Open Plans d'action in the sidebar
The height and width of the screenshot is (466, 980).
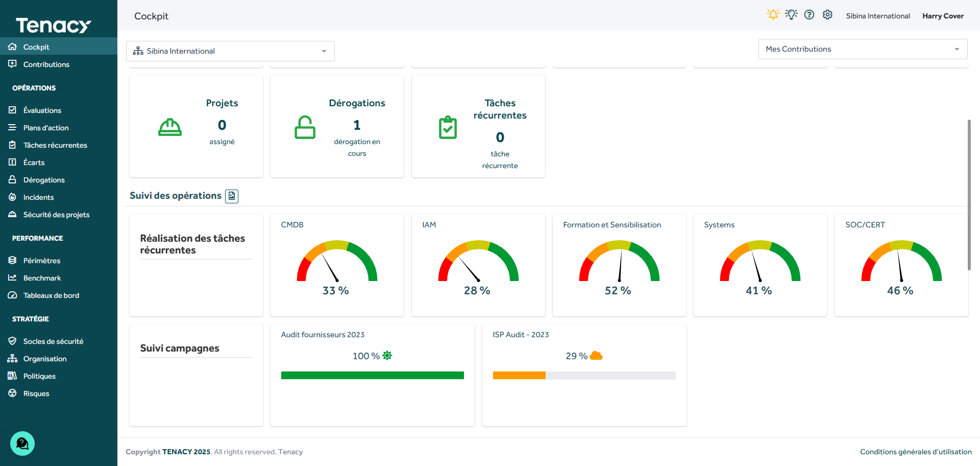[x=46, y=128]
